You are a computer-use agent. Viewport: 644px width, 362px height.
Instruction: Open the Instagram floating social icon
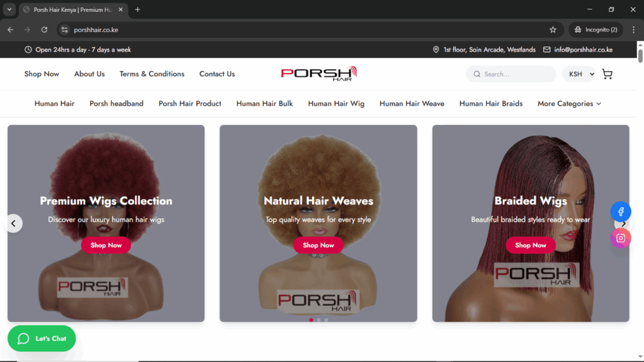click(x=621, y=238)
